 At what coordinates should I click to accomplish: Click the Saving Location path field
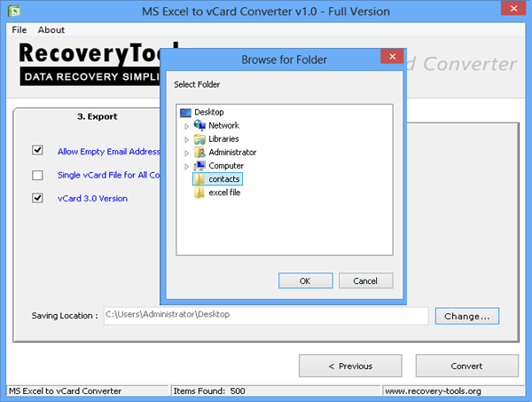tap(266, 316)
